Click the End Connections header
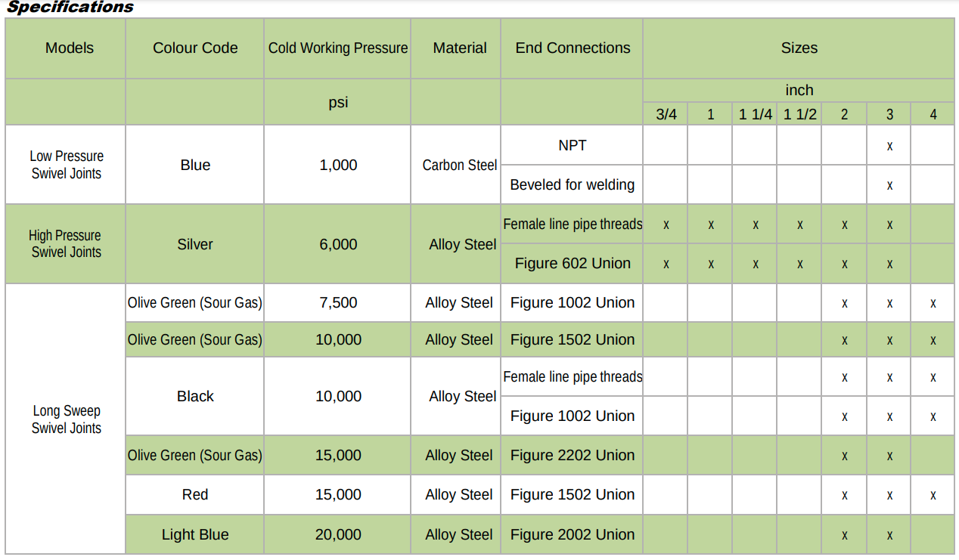This screenshot has width=959, height=560. pos(573,48)
